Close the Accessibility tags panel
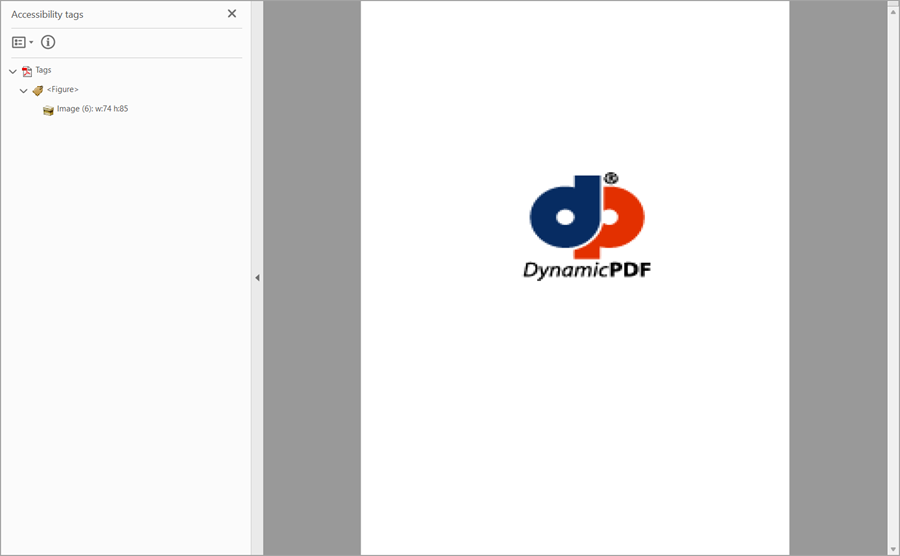 click(232, 14)
